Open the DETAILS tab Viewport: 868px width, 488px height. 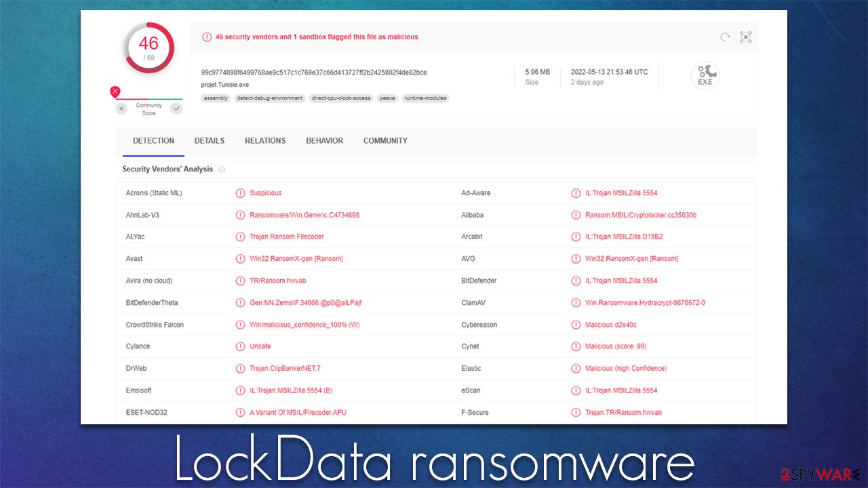pos(210,141)
